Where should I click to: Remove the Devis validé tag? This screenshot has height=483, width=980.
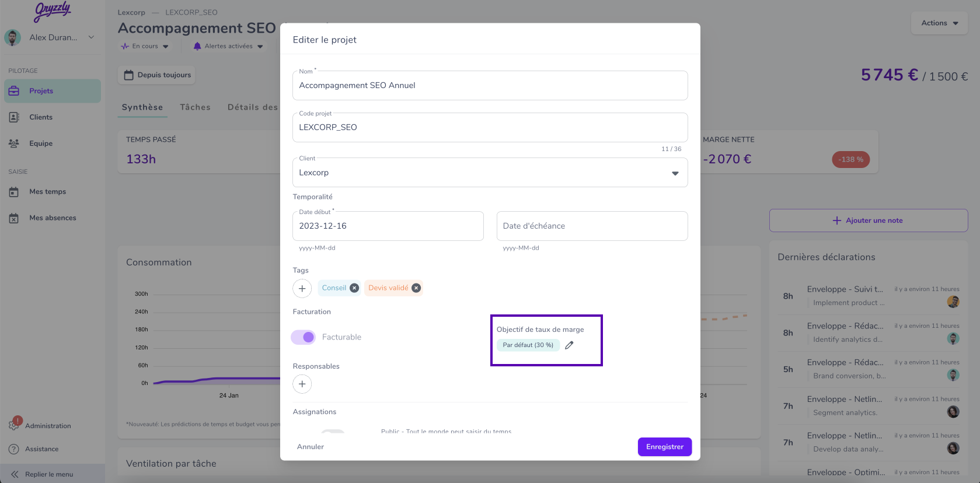point(416,288)
